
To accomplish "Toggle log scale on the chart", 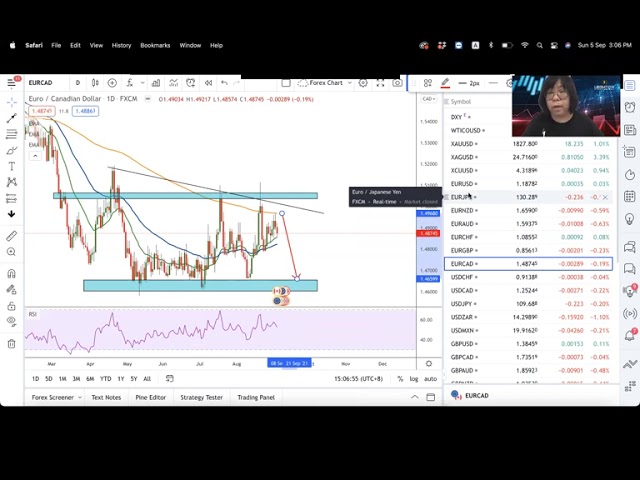I will 414,379.
